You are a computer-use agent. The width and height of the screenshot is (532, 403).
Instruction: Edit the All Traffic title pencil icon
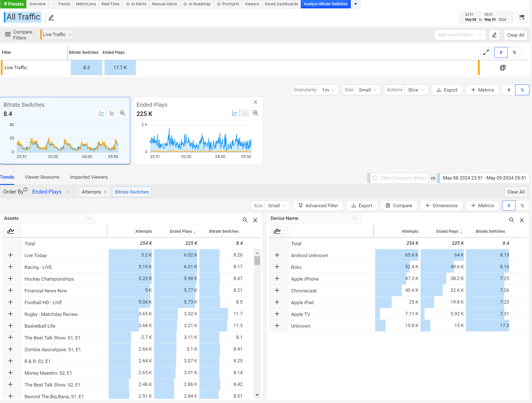[x=51, y=18]
